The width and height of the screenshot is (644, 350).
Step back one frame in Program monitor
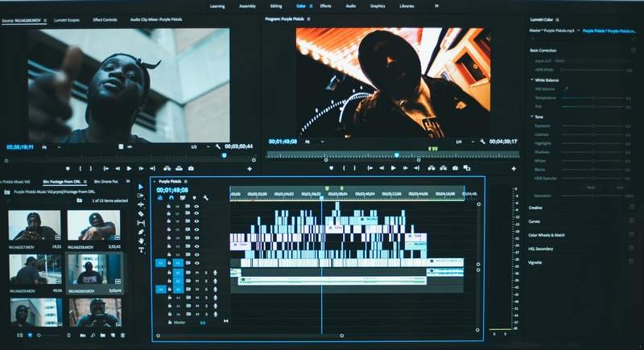[x=382, y=168]
